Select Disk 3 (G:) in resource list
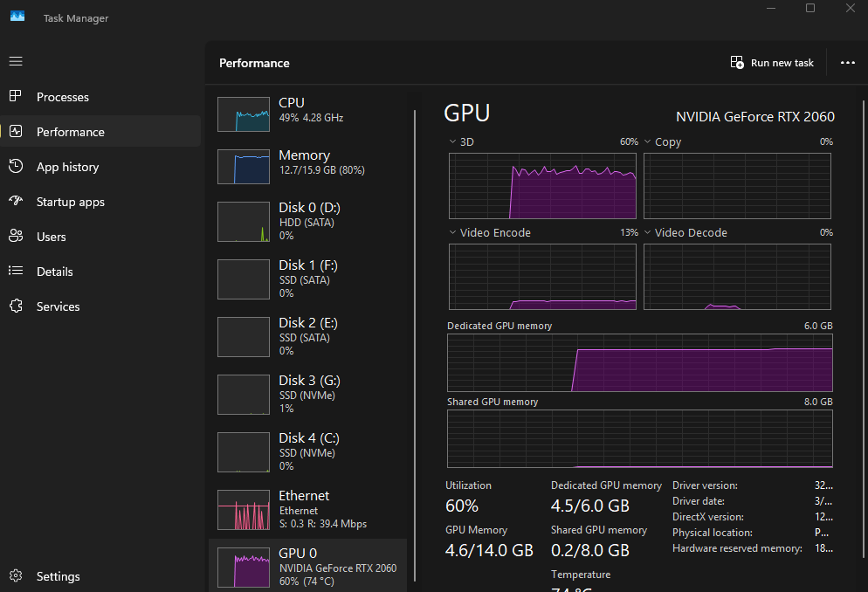 tap(307, 395)
